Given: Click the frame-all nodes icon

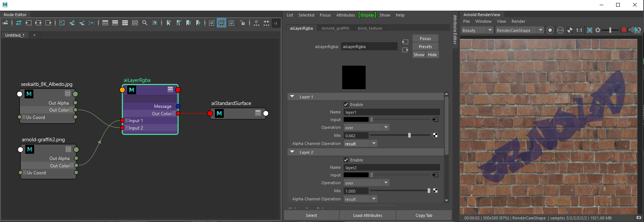Looking at the screenshot, I should tap(62, 23).
